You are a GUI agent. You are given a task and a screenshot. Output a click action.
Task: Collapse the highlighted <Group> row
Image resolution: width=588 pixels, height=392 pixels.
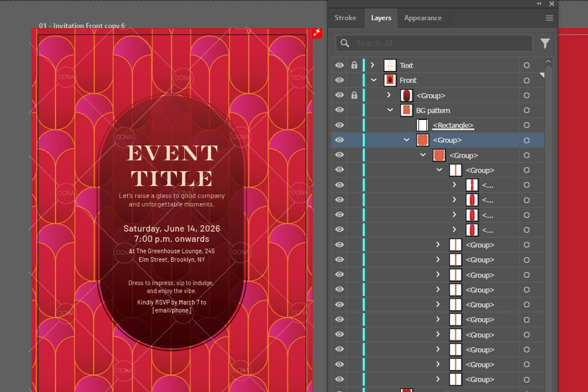[x=406, y=140]
